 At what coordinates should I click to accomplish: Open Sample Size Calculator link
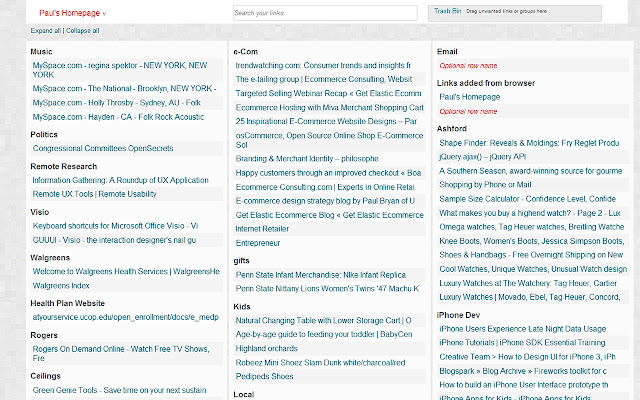click(x=527, y=199)
